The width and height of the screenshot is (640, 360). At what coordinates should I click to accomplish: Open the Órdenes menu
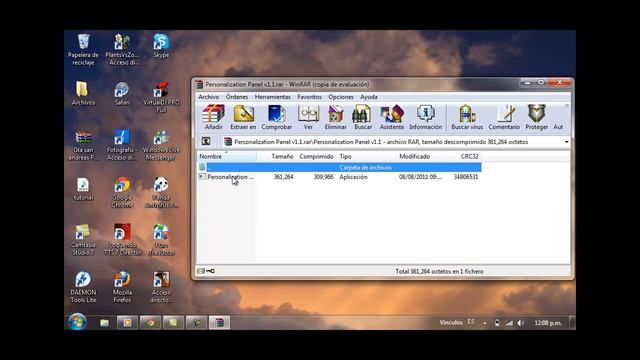(x=237, y=97)
